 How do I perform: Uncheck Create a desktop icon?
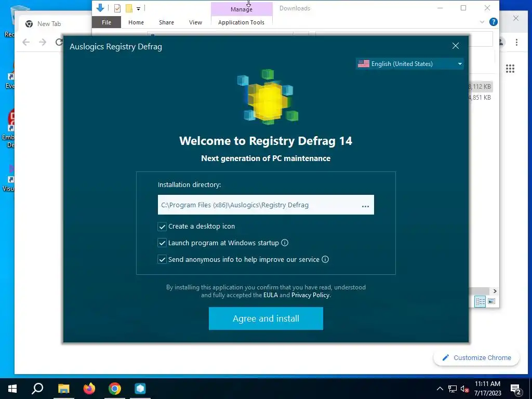coord(162,227)
